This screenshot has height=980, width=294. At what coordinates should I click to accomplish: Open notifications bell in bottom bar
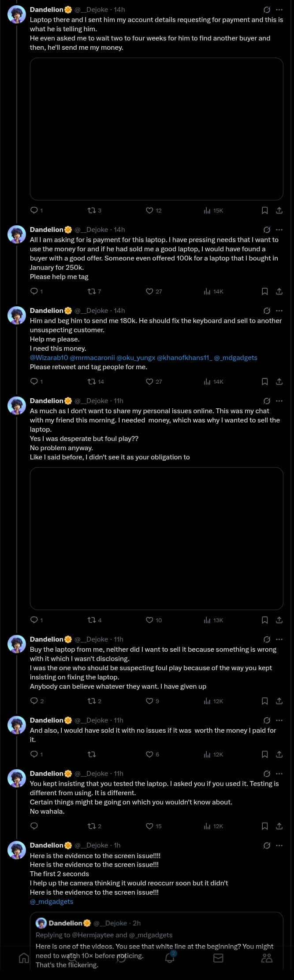(x=170, y=958)
